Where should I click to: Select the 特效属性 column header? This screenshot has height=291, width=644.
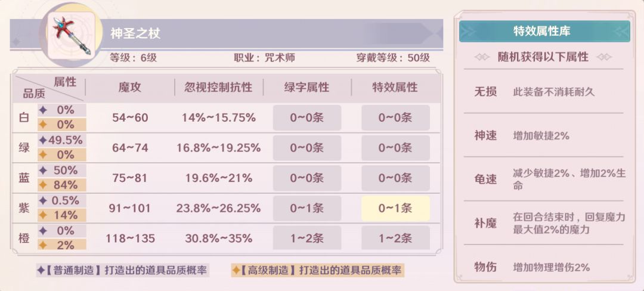pyautogui.click(x=395, y=88)
